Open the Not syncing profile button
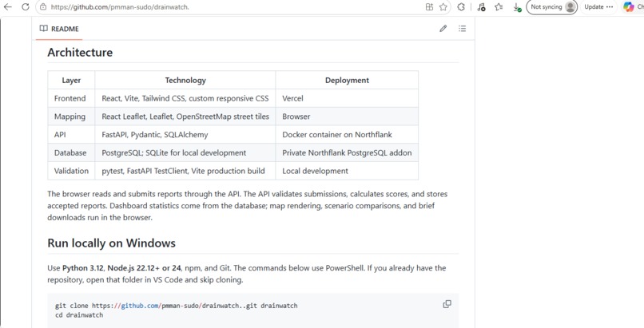This screenshot has width=644, height=328. tap(551, 7)
